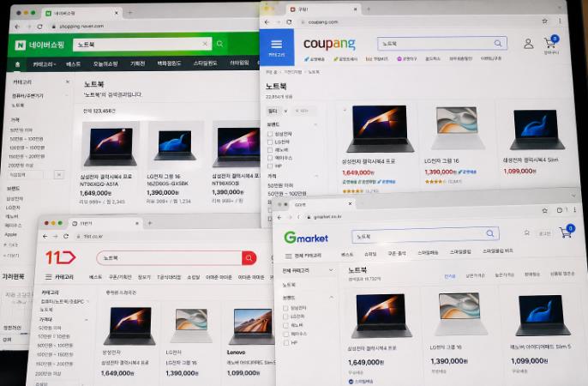This screenshot has width=588, height=386.
Task: Open Gmarket all-categories hamburger menu
Action: [x=288, y=256]
